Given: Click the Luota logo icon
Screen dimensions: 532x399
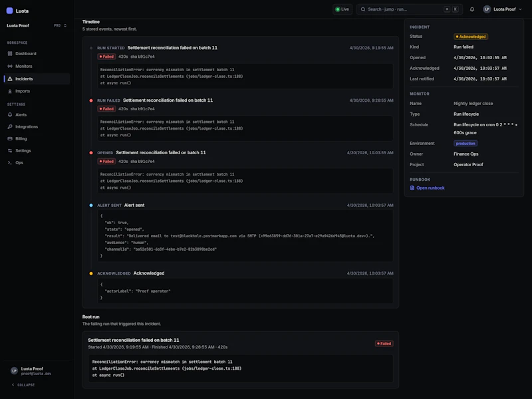Looking at the screenshot, I should [x=9, y=11].
